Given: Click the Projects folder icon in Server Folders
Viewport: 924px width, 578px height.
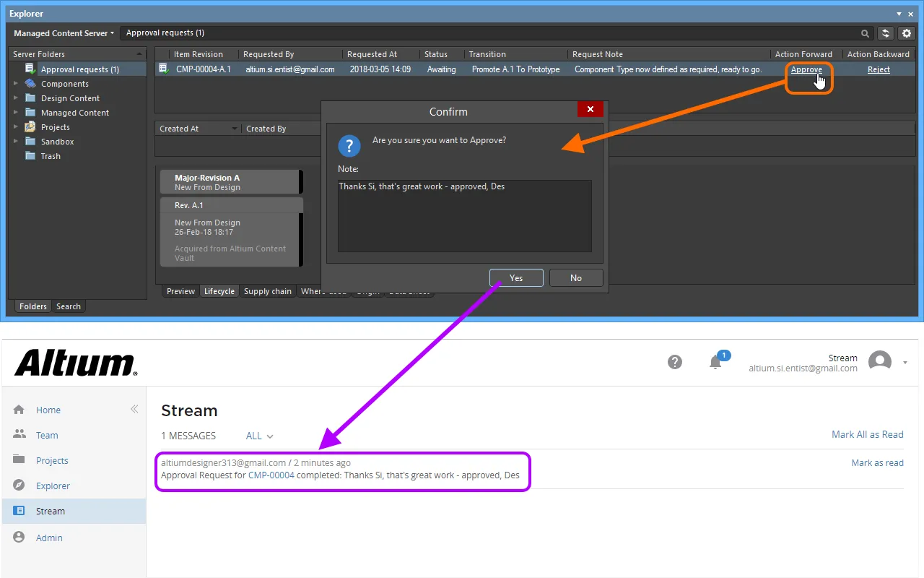Looking at the screenshot, I should coord(30,127).
